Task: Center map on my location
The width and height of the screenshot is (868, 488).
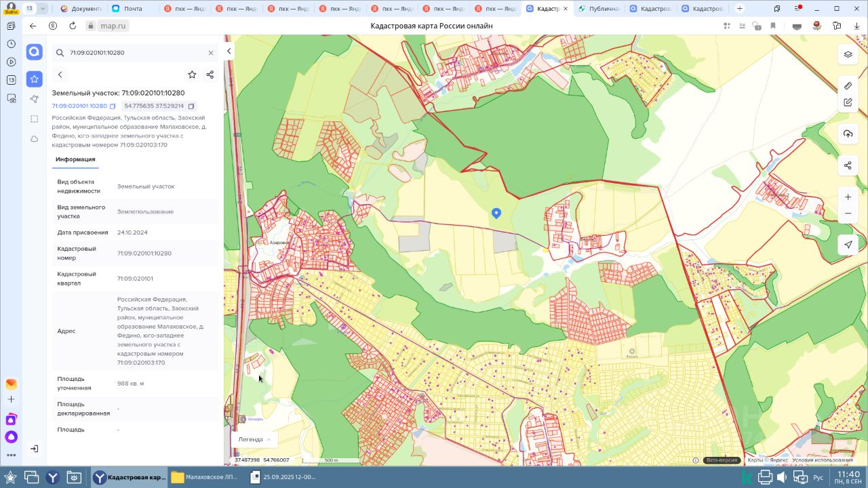Action: click(848, 245)
